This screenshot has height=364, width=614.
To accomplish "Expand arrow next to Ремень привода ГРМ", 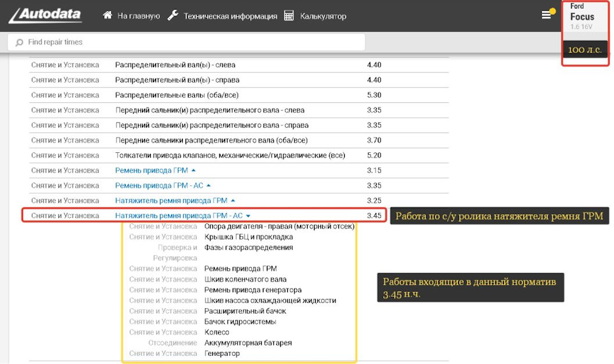I will pos(193,170).
